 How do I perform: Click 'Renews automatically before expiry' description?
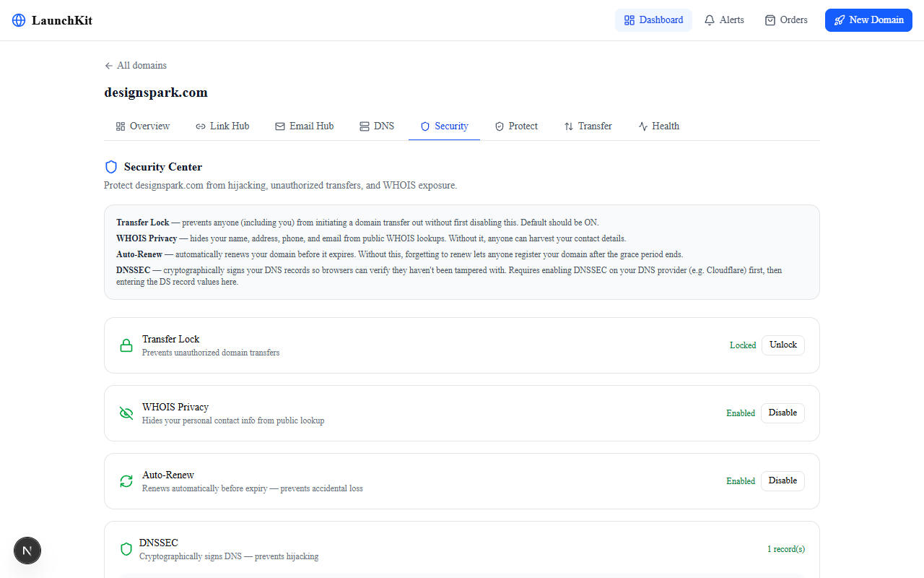point(253,488)
